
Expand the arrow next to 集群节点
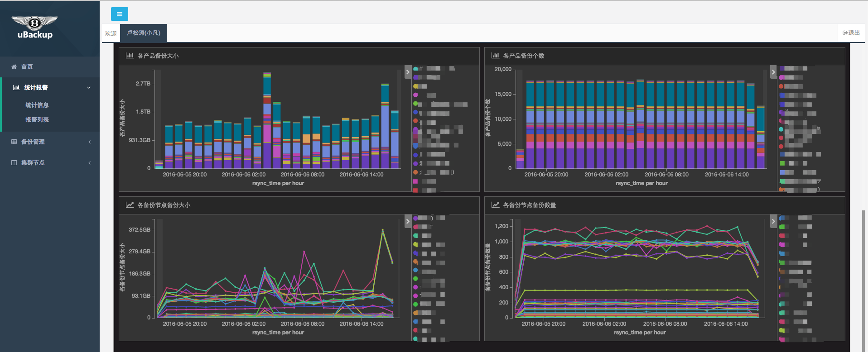pyautogui.click(x=89, y=162)
